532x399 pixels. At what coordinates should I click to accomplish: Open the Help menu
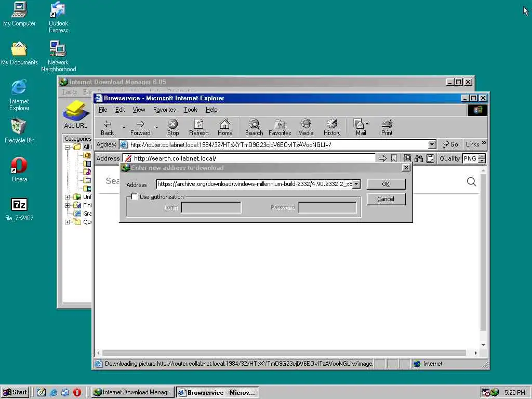tap(211, 110)
